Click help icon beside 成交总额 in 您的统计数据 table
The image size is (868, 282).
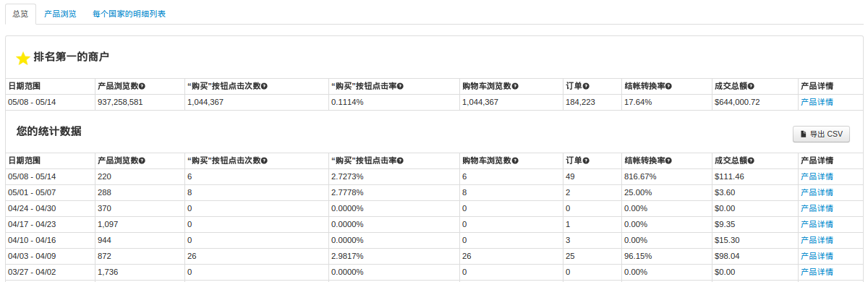click(751, 161)
